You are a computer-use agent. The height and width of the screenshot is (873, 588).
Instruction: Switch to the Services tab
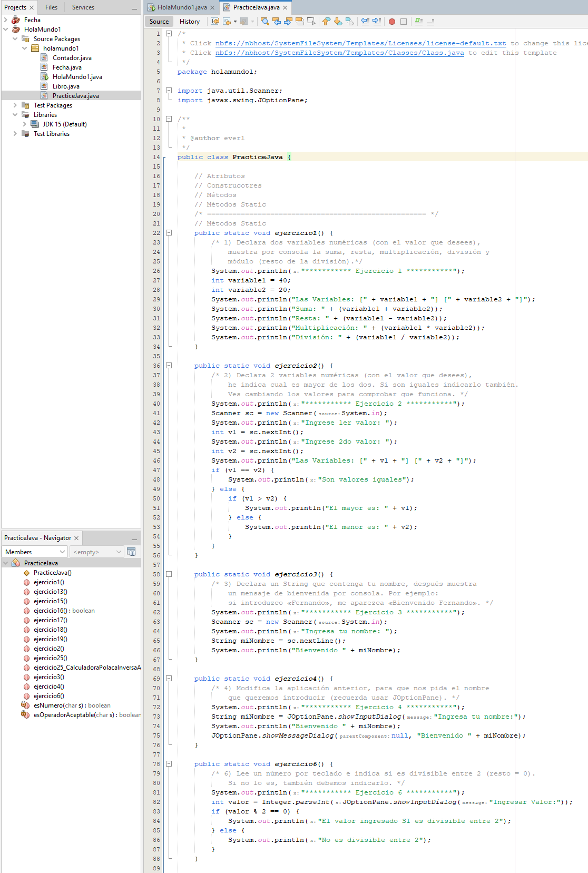[83, 7]
